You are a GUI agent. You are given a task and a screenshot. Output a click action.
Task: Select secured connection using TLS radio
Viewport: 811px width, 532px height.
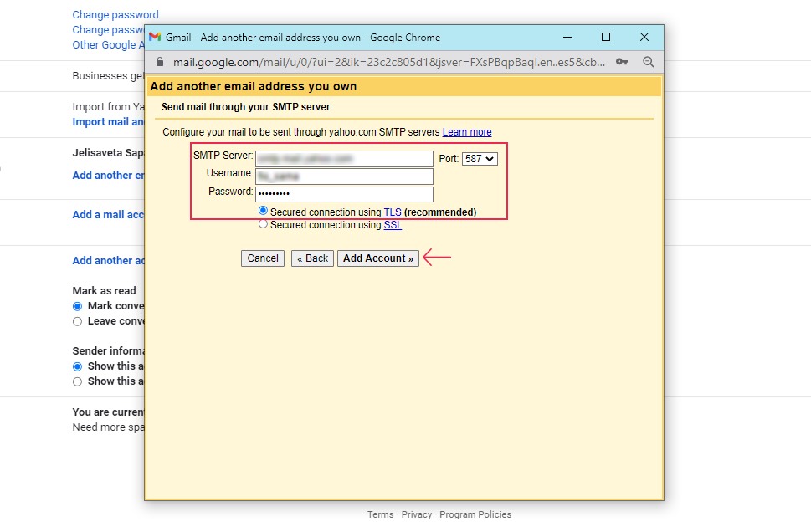tap(264, 211)
